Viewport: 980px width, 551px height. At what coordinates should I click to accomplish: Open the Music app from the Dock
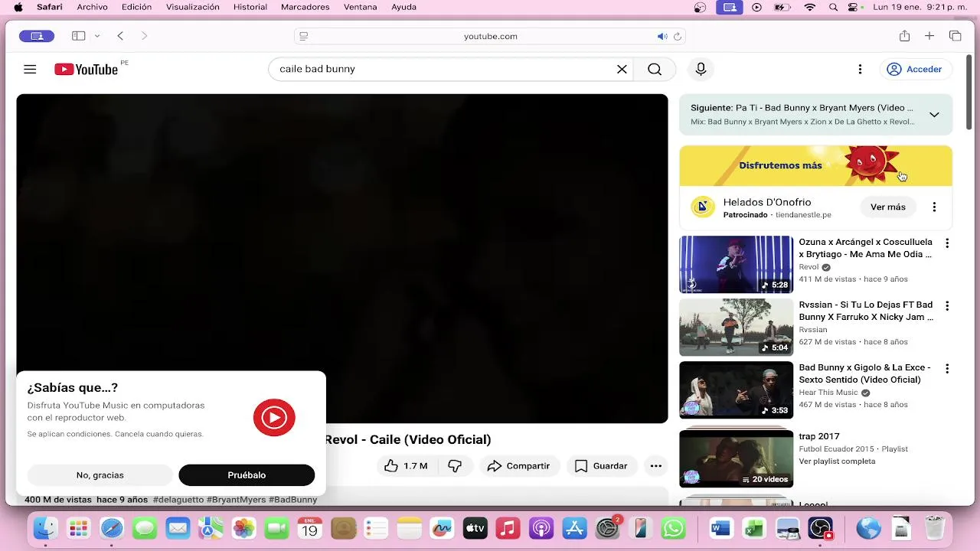coord(508,528)
